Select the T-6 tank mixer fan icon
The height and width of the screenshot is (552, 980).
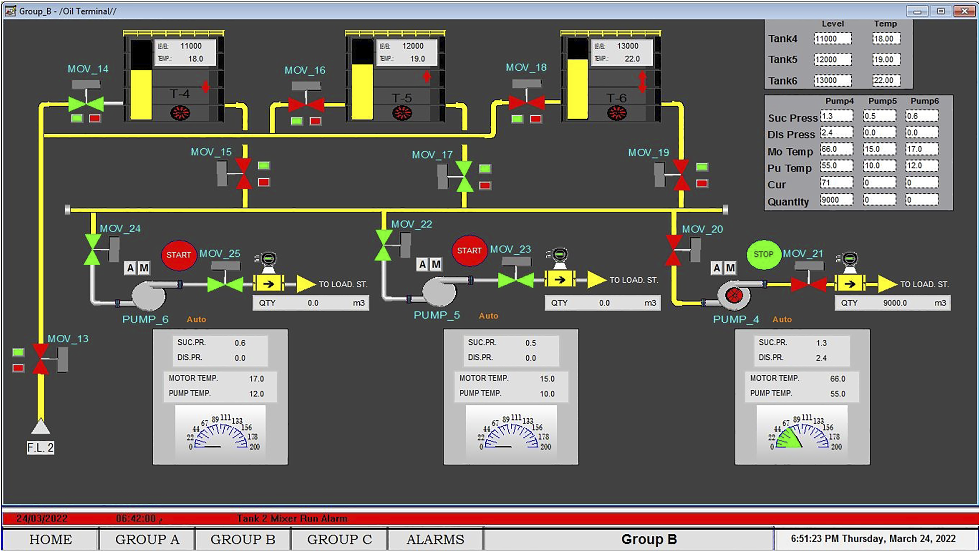pos(617,113)
